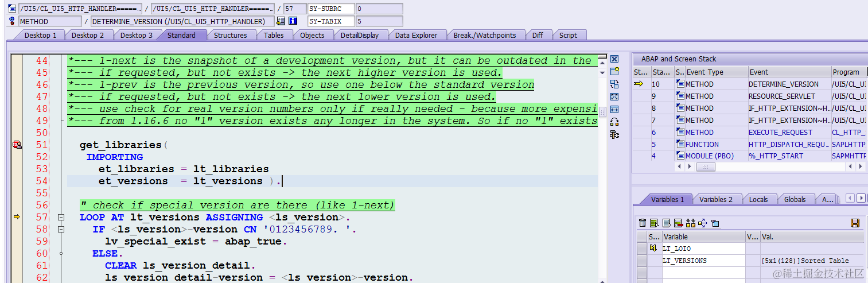
Task: Click the full screen tool icon beside editor
Action: click(x=614, y=97)
